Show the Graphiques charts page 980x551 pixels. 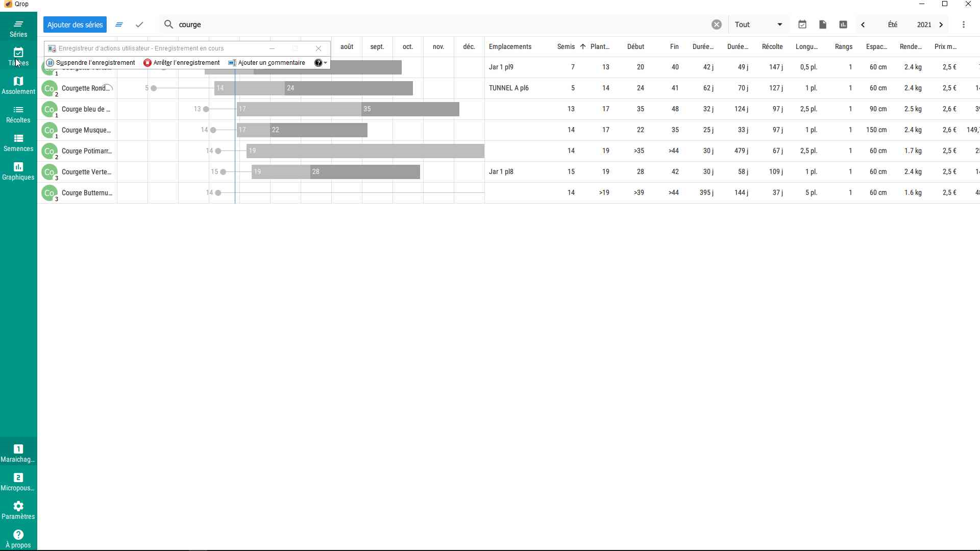(18, 171)
